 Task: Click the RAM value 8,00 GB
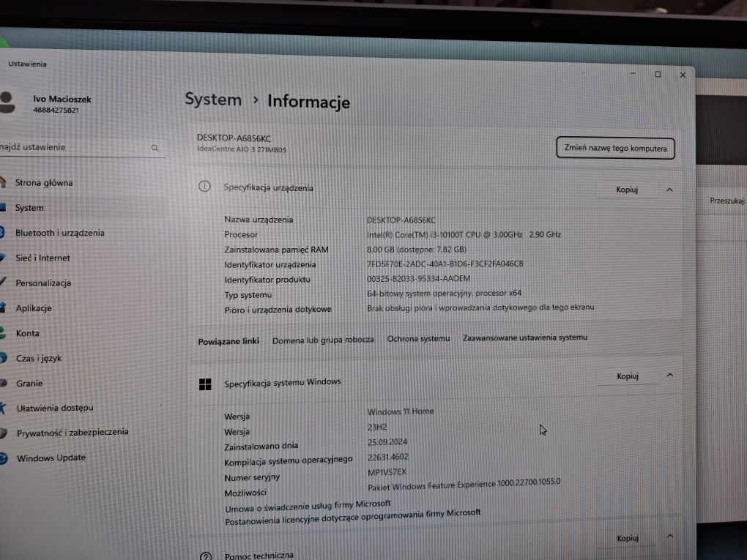(417, 250)
